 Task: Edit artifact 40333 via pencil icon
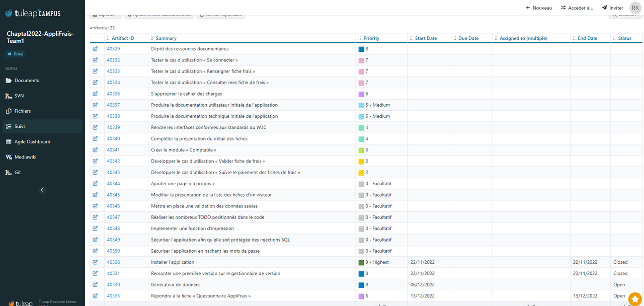tap(95, 71)
